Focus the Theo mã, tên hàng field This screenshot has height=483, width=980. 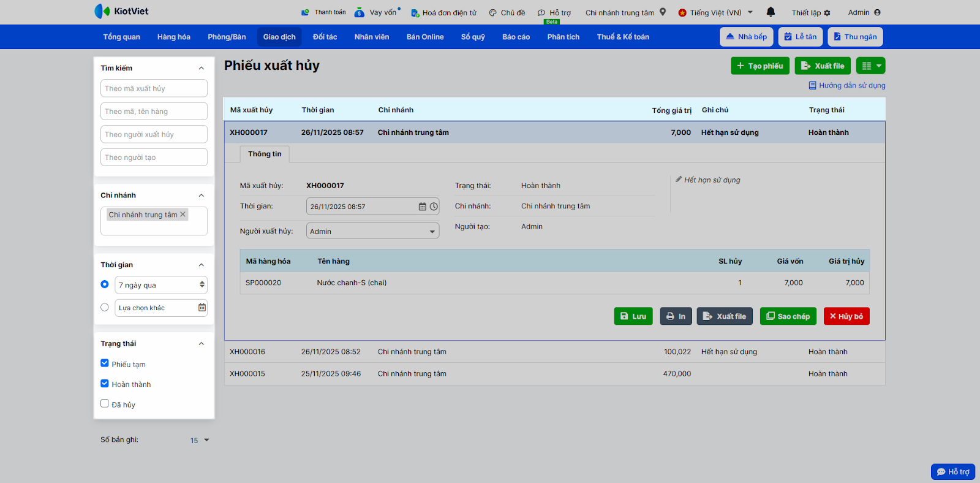point(154,112)
